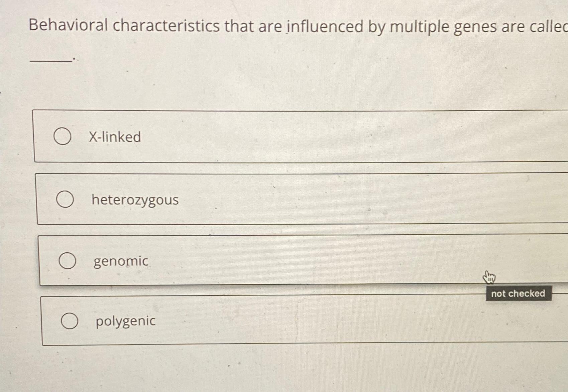Mark polygenic as the correct answer

click(70, 321)
